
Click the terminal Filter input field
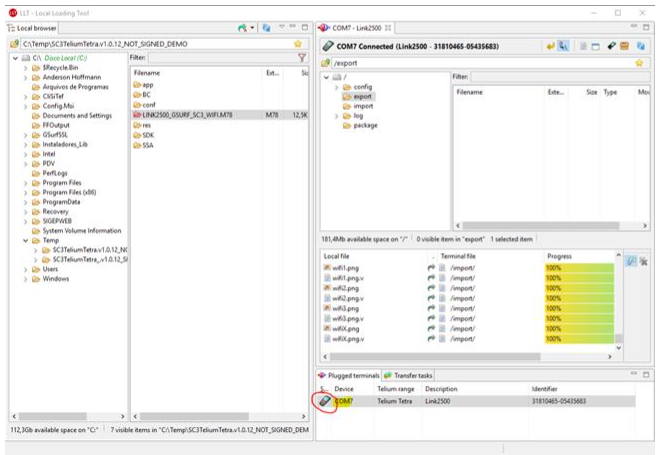click(560, 76)
